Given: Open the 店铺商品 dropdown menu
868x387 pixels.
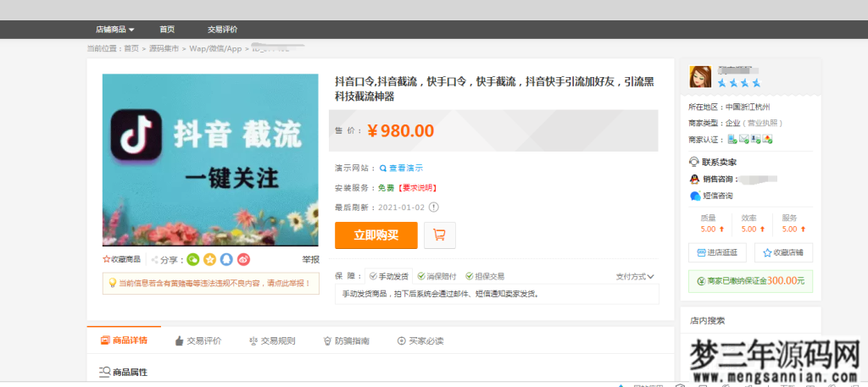Looking at the screenshot, I should point(114,30).
